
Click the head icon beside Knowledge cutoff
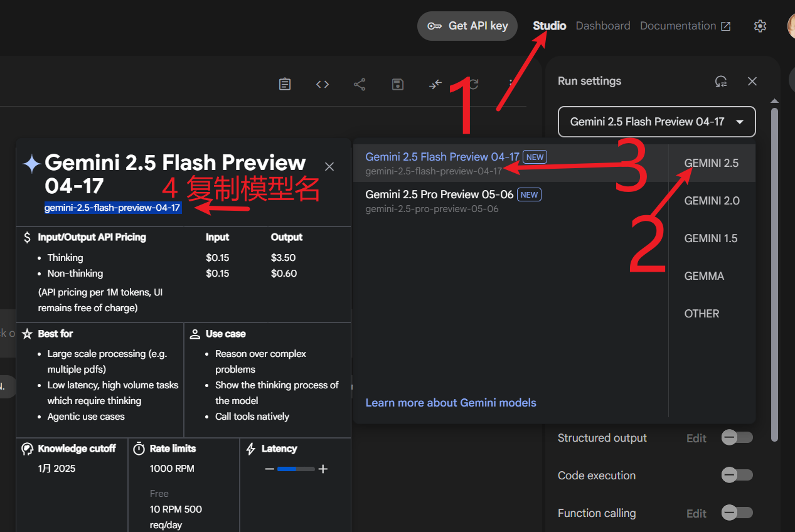[x=27, y=449]
